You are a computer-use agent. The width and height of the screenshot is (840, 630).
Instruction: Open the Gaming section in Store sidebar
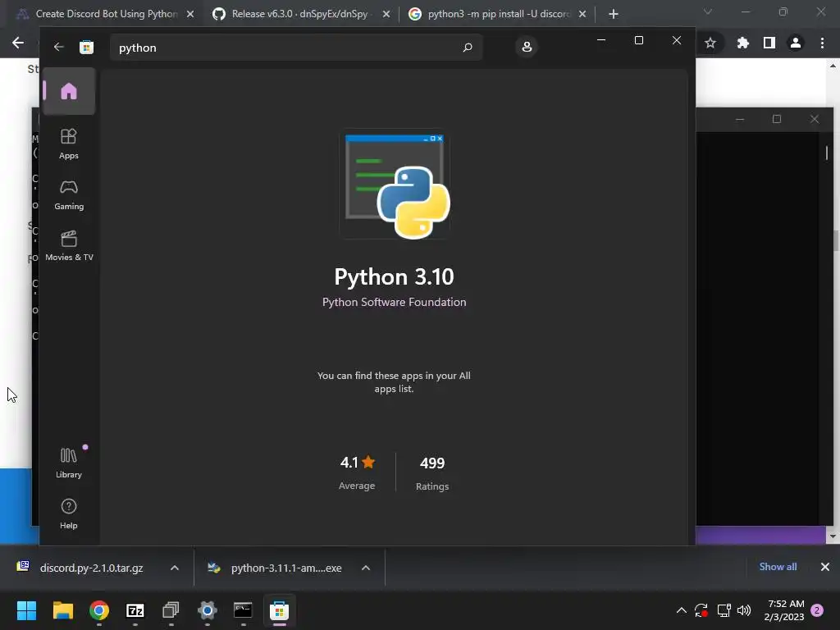point(69,195)
